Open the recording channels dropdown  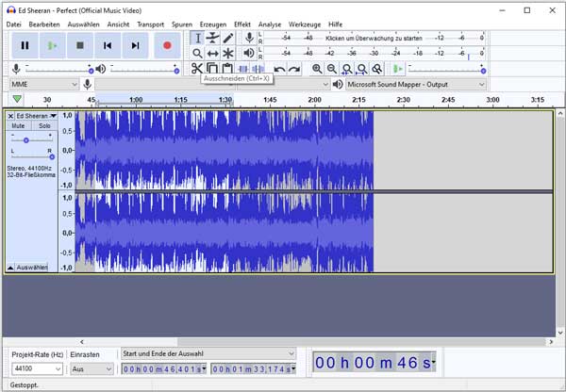[x=283, y=85]
